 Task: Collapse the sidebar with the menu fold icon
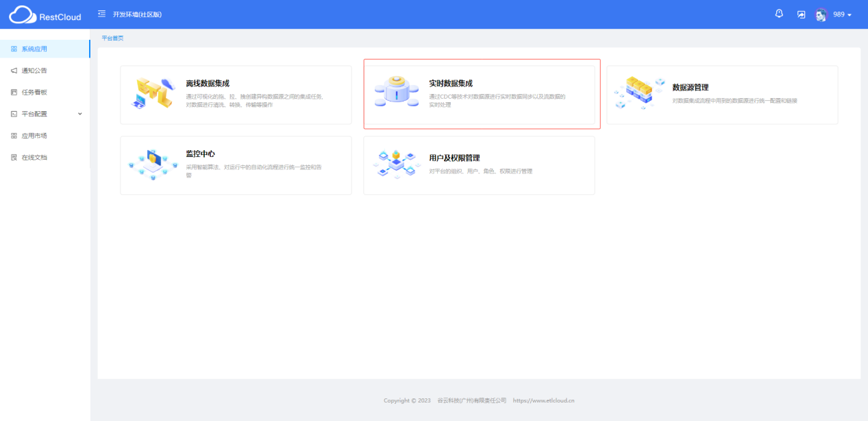click(102, 14)
